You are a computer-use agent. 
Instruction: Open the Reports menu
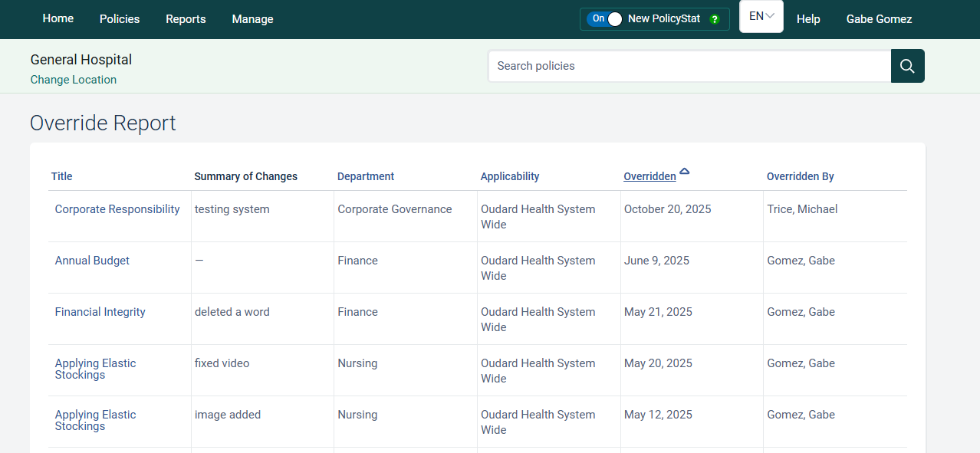186,19
